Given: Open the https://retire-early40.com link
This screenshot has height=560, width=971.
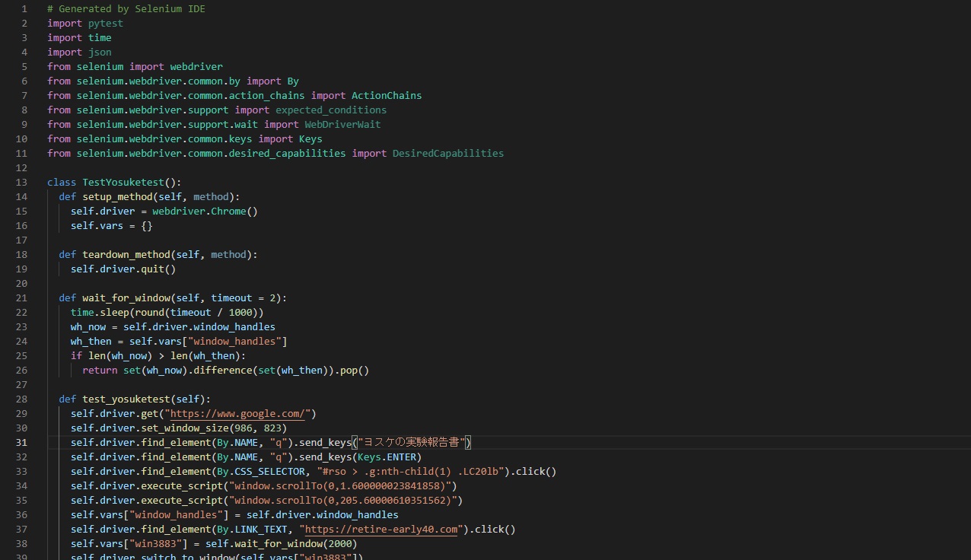Looking at the screenshot, I should pyautogui.click(x=380, y=530).
